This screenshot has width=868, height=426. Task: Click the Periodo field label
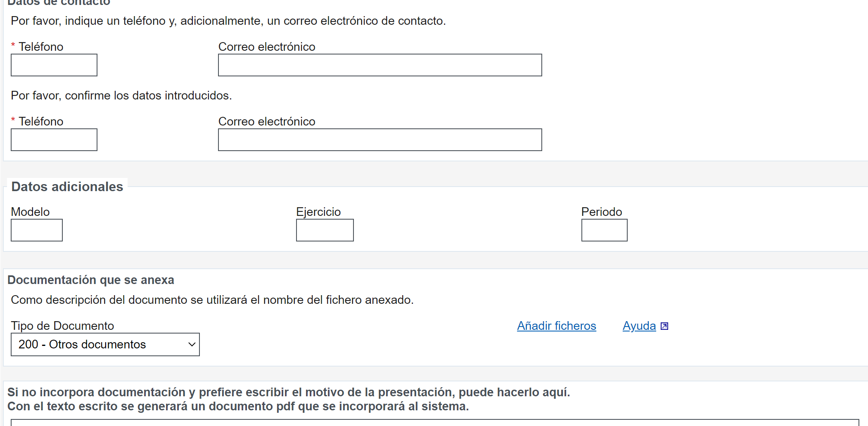(x=601, y=212)
